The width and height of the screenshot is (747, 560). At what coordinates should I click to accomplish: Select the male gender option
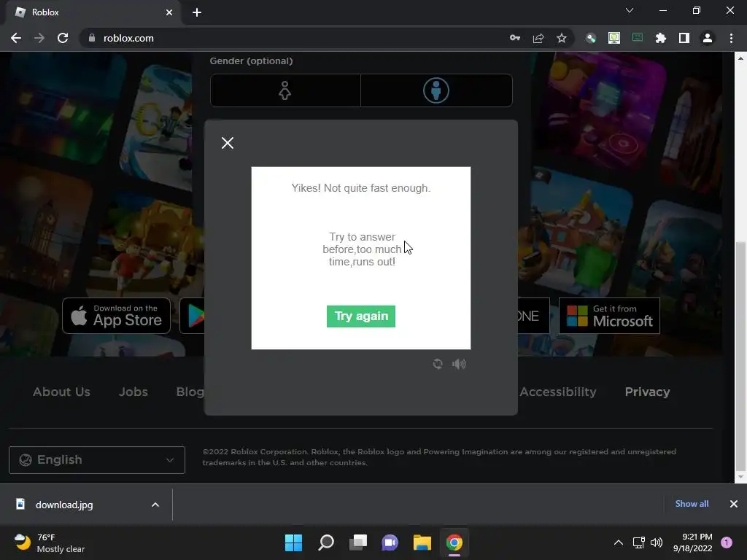(436, 90)
